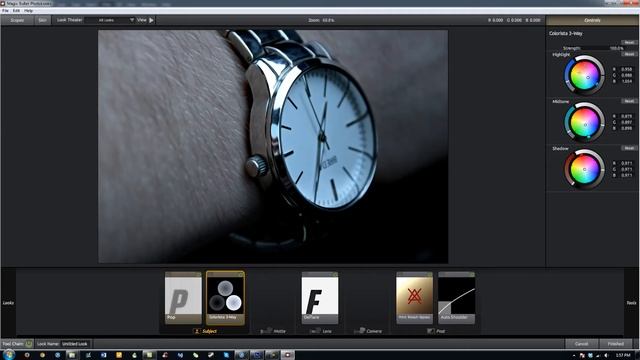
Task: Click the Highlight B value field
Action: 626,82
